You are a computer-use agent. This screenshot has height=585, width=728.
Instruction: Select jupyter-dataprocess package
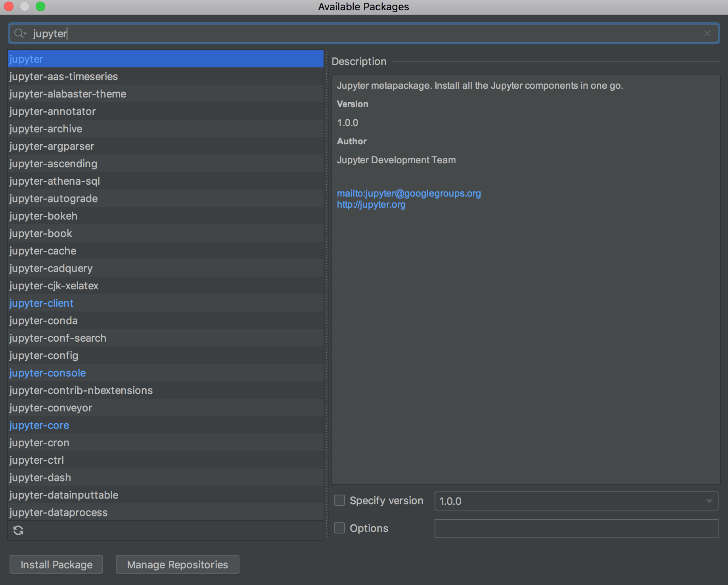click(x=166, y=512)
